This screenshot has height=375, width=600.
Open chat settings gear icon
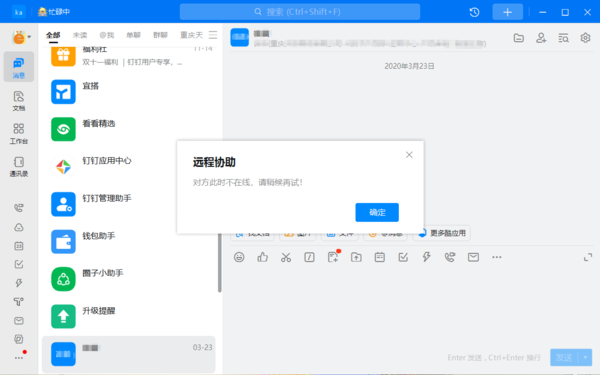(x=585, y=38)
